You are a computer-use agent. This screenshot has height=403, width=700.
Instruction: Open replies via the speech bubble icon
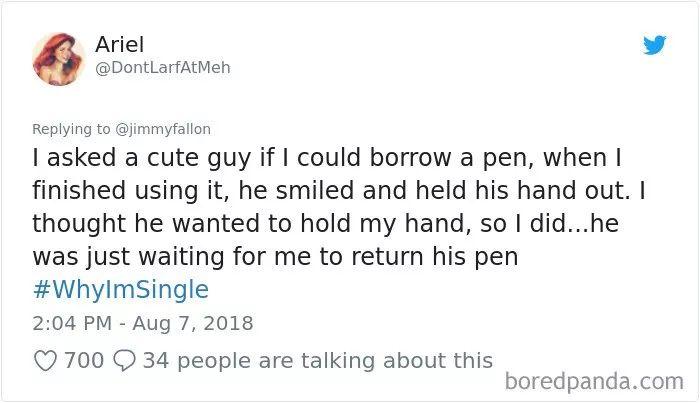point(124,360)
